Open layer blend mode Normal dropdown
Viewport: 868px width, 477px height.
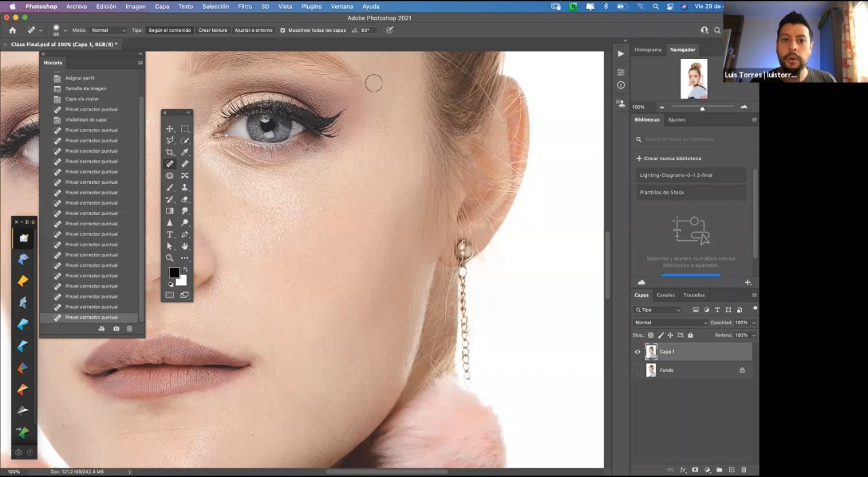[670, 323]
